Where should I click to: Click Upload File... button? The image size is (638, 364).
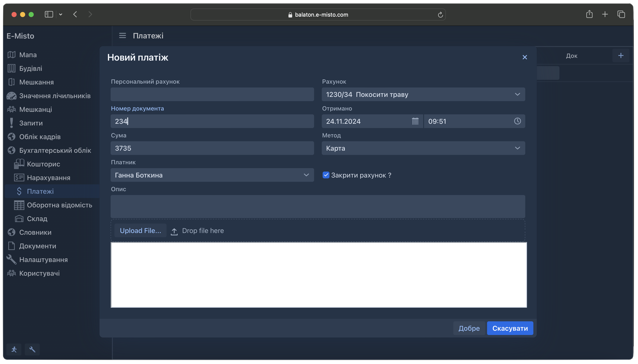(140, 230)
